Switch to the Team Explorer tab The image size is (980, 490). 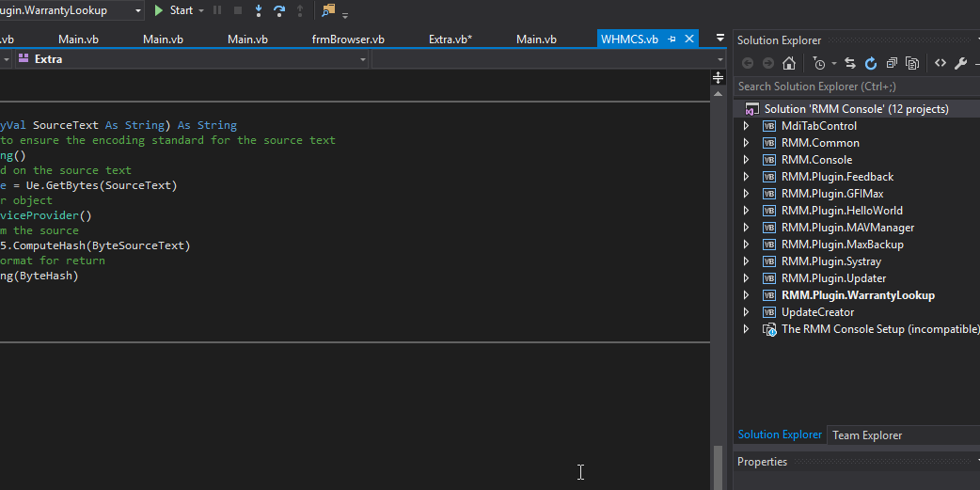click(x=867, y=435)
